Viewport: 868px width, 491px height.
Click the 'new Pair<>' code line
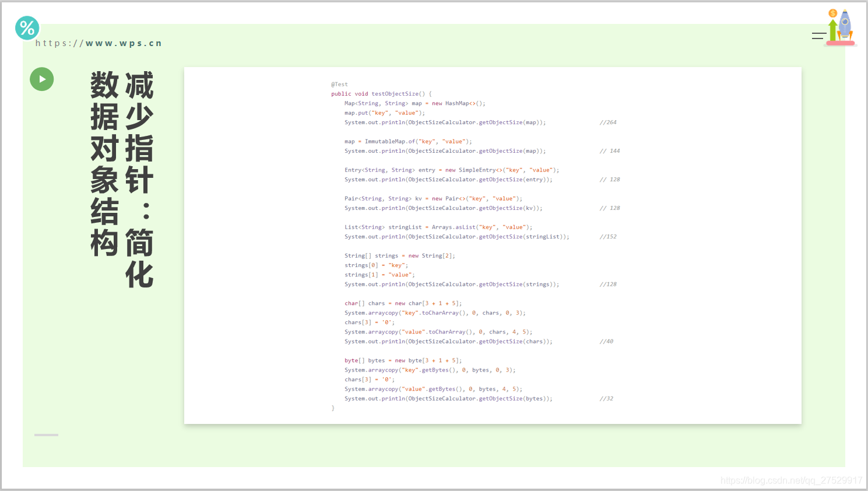[433, 199]
